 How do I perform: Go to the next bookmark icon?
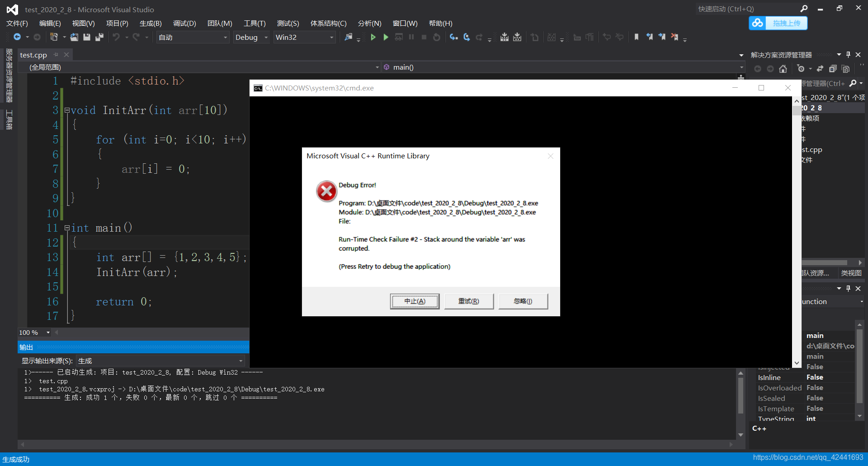tap(662, 37)
